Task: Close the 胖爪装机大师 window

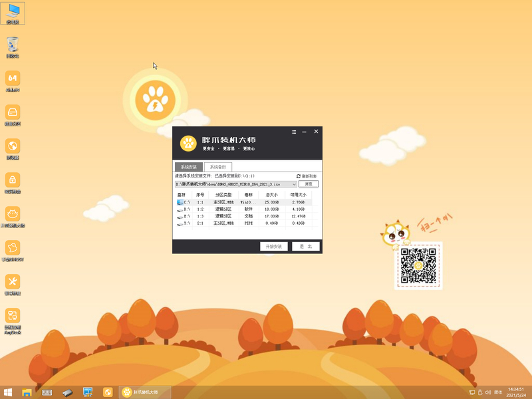Action: pyautogui.click(x=316, y=131)
